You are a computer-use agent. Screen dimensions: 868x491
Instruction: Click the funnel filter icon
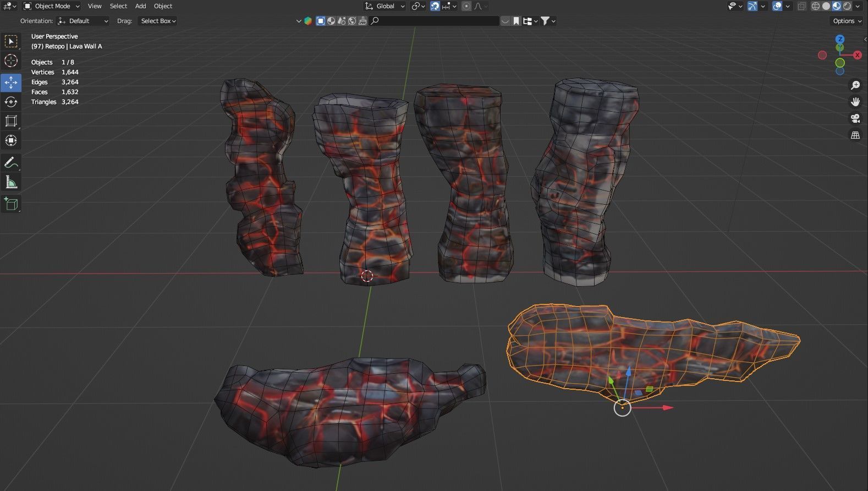tap(545, 21)
